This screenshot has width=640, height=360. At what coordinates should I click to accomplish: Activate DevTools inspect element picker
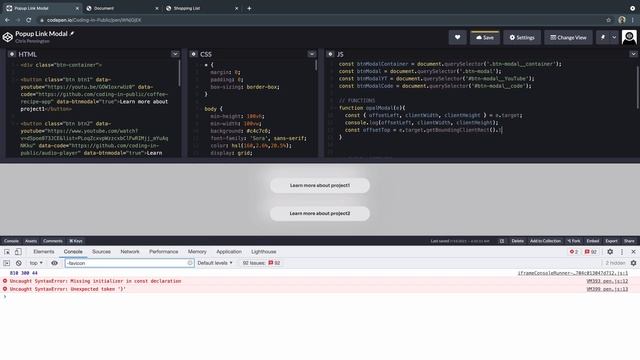7,252
